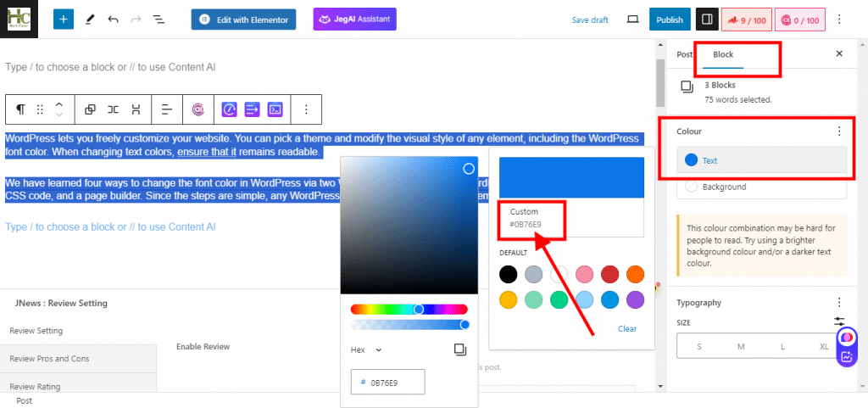Move selected blocks up
Screen dimensions: 868x408
tap(59, 104)
